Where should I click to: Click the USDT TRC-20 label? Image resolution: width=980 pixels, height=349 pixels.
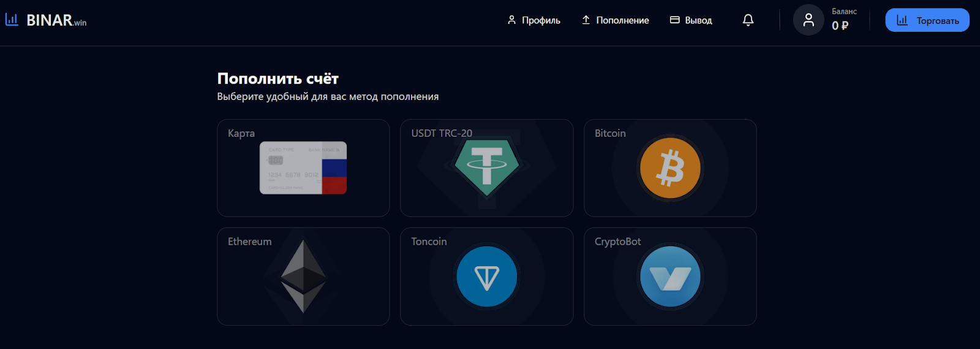(x=442, y=133)
